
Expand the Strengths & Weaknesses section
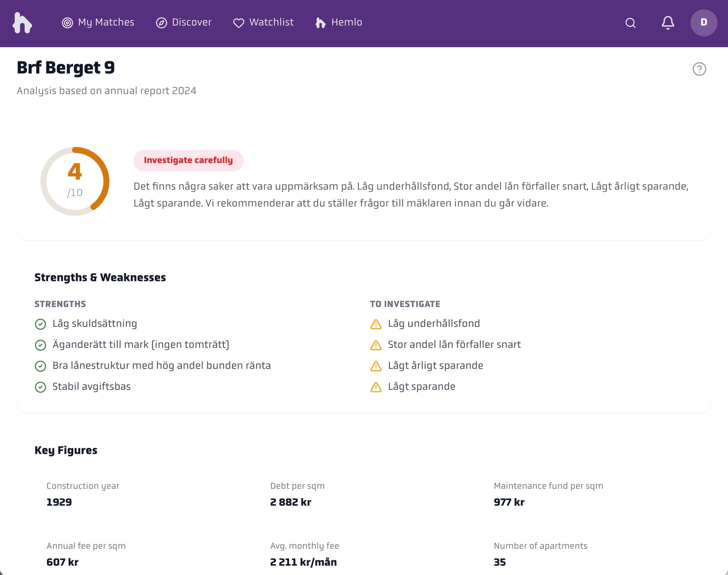point(100,277)
